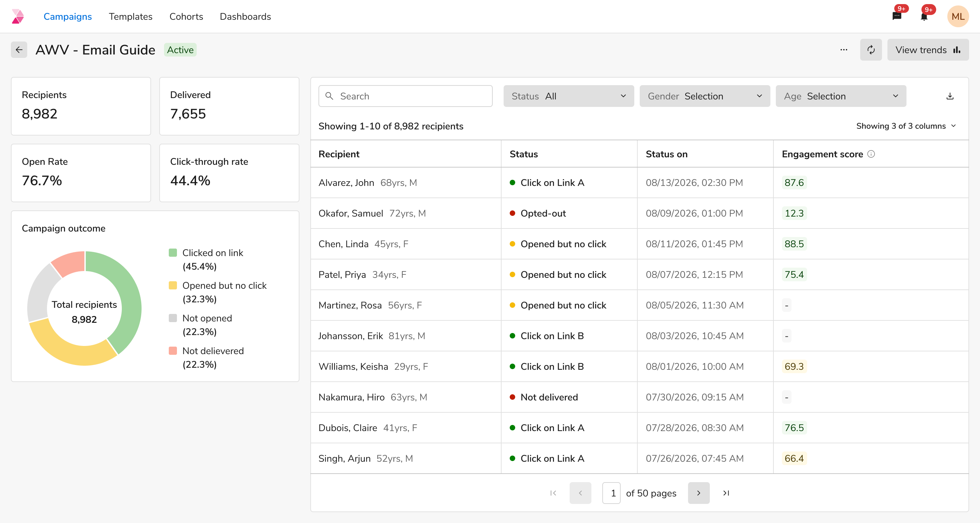The height and width of the screenshot is (523, 980).
Task: Click the View trends button
Action: coord(928,50)
